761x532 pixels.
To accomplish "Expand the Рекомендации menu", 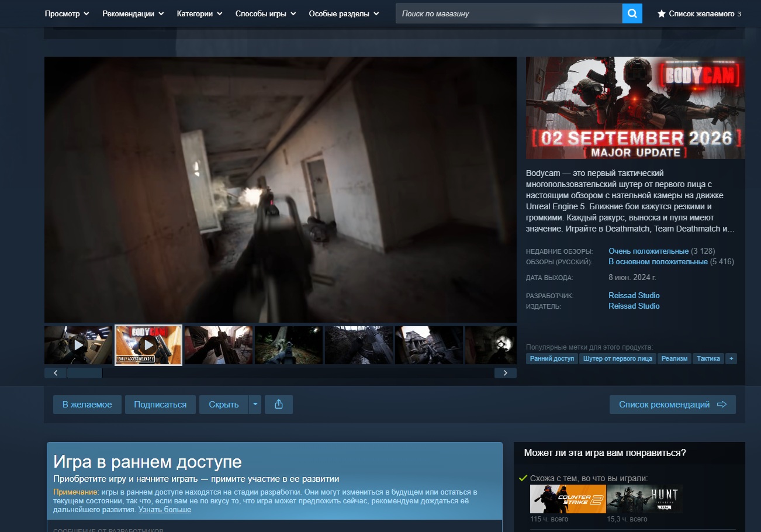I will [x=133, y=13].
